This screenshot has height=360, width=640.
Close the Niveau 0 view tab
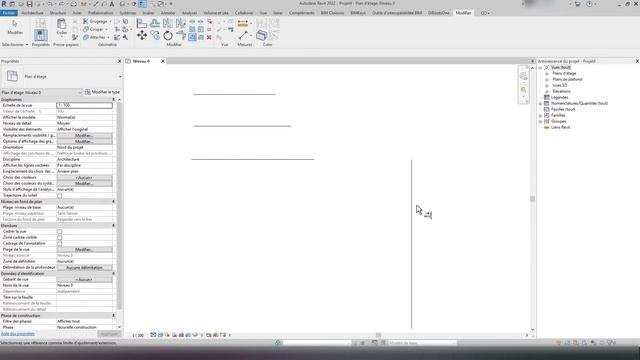click(x=162, y=61)
